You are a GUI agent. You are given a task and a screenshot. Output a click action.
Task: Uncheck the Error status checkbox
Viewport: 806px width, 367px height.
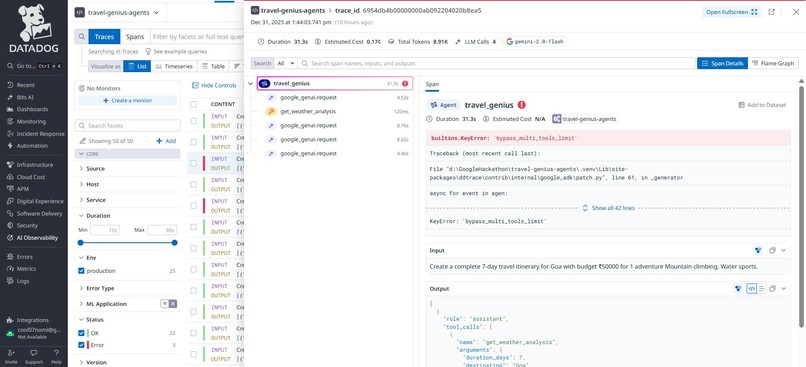81,345
